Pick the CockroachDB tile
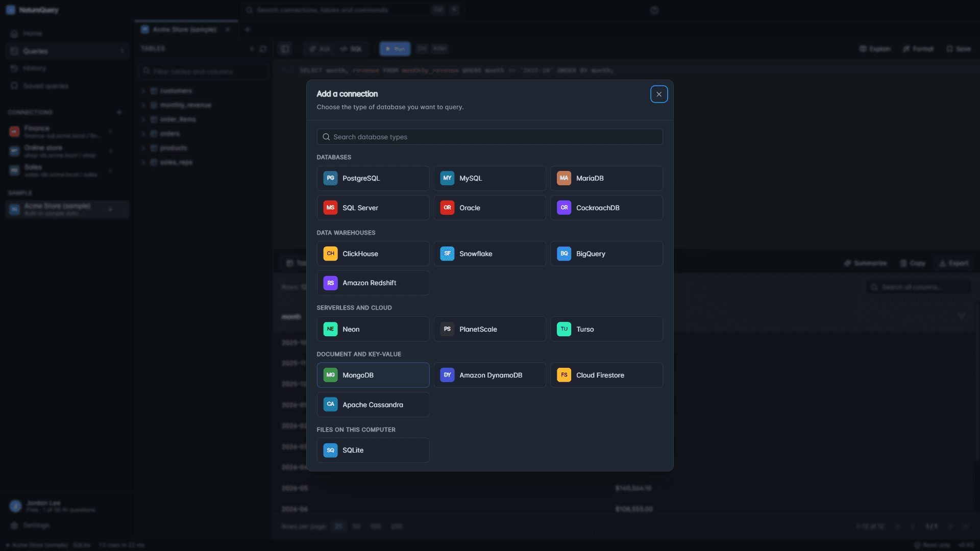The height and width of the screenshot is (551, 980). pos(606,208)
